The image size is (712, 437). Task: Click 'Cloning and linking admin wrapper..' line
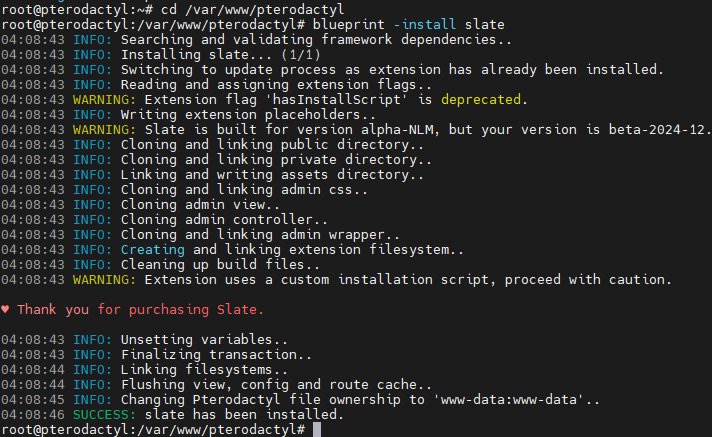tap(260, 234)
